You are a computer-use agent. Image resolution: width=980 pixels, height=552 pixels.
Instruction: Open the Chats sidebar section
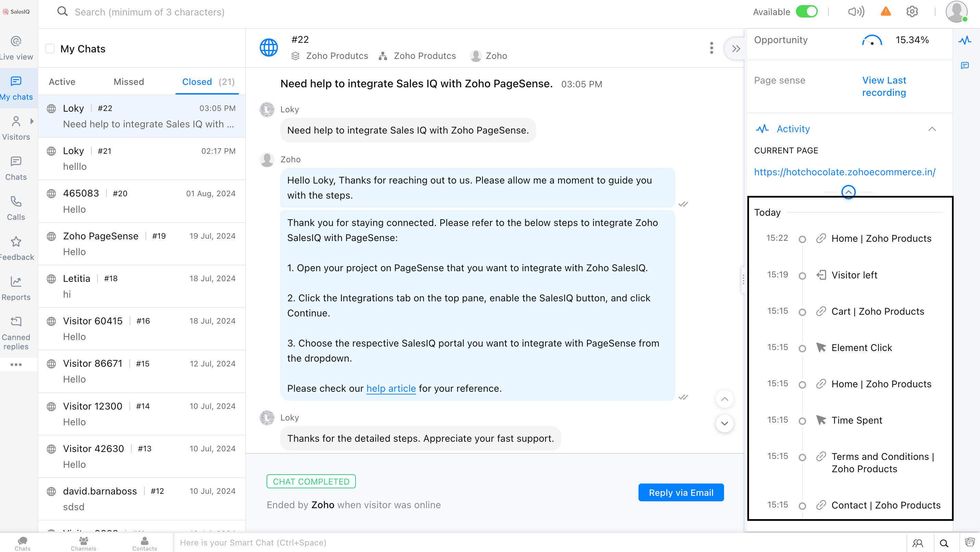click(x=16, y=168)
